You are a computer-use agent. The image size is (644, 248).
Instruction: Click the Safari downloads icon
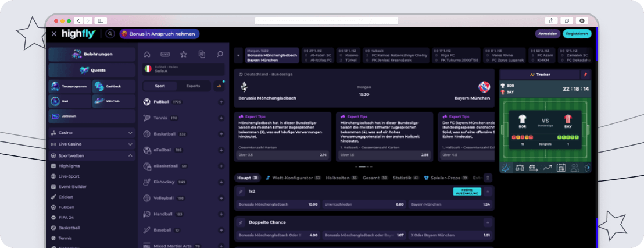click(x=582, y=20)
